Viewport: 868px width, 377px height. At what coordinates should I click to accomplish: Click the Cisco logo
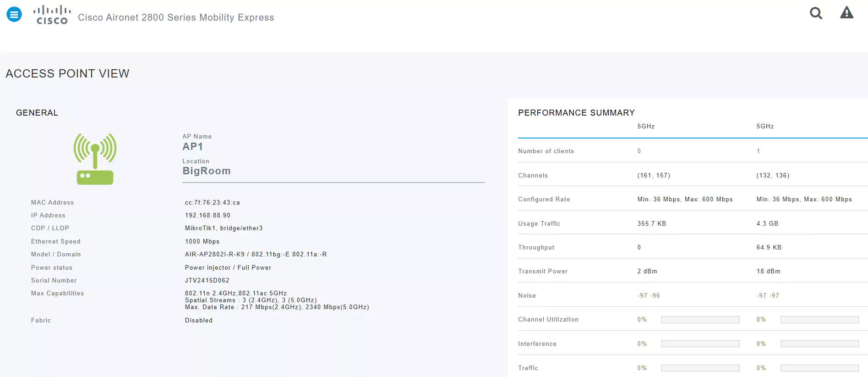[x=52, y=15]
